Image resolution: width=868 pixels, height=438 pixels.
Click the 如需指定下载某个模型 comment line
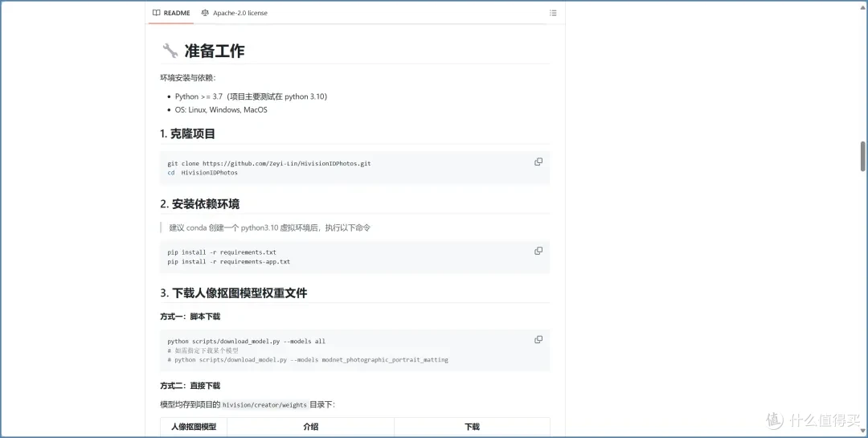click(203, 350)
